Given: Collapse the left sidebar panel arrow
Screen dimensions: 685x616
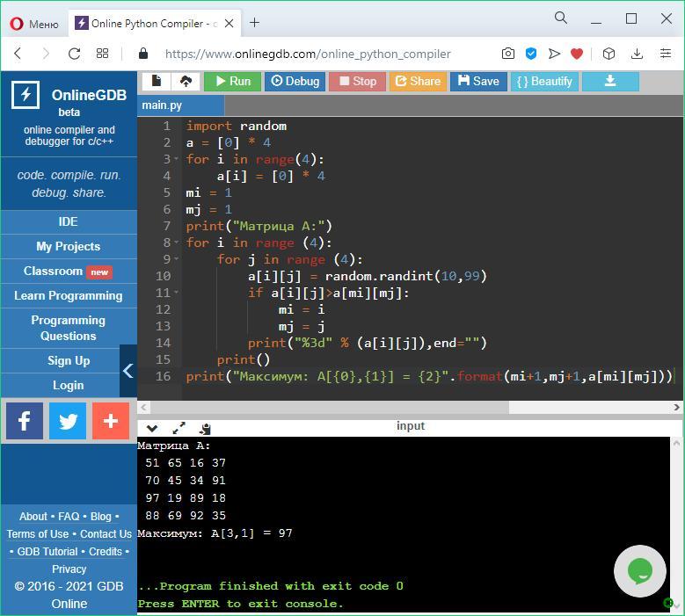Looking at the screenshot, I should tap(128, 371).
